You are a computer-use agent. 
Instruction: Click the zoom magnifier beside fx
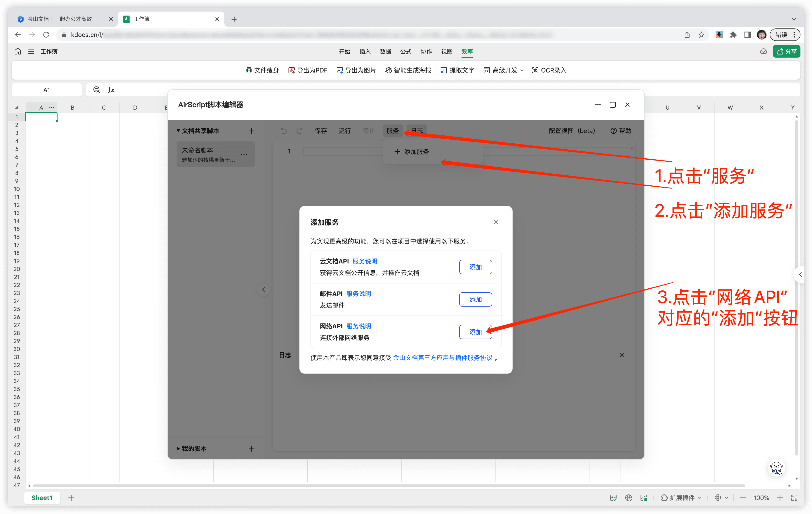[97, 90]
